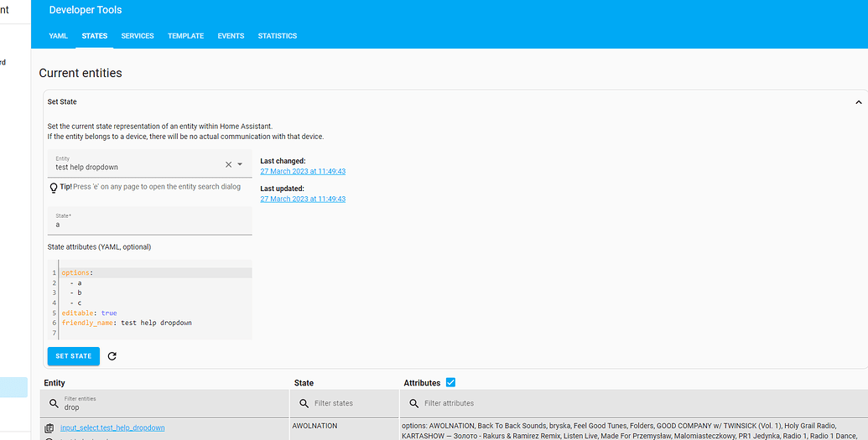Open input_select.test_help_dropdown entity link

112,427
